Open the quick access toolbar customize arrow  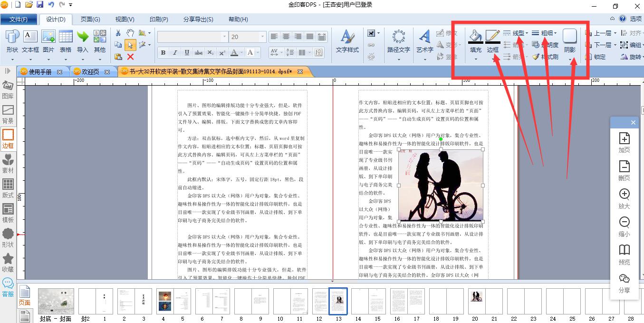click(71, 5)
